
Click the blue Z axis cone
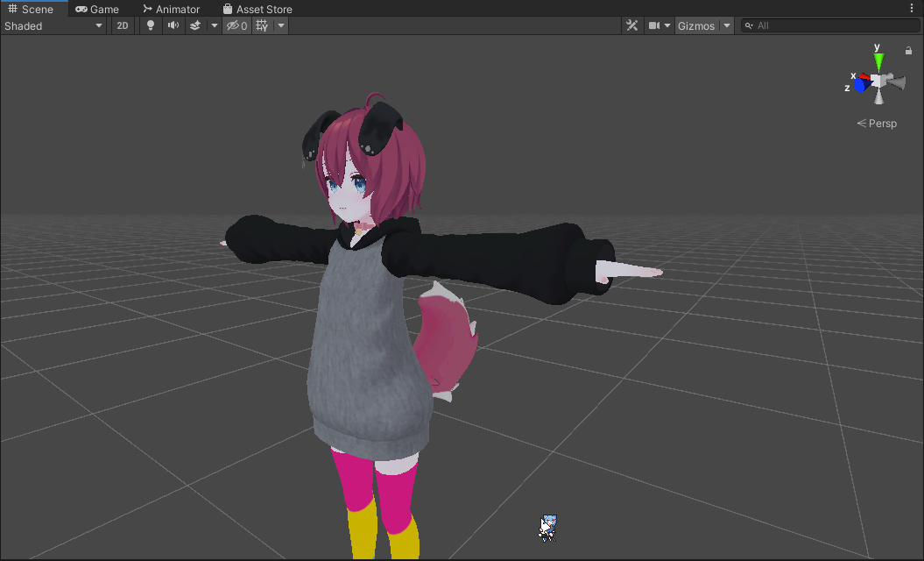(x=862, y=85)
